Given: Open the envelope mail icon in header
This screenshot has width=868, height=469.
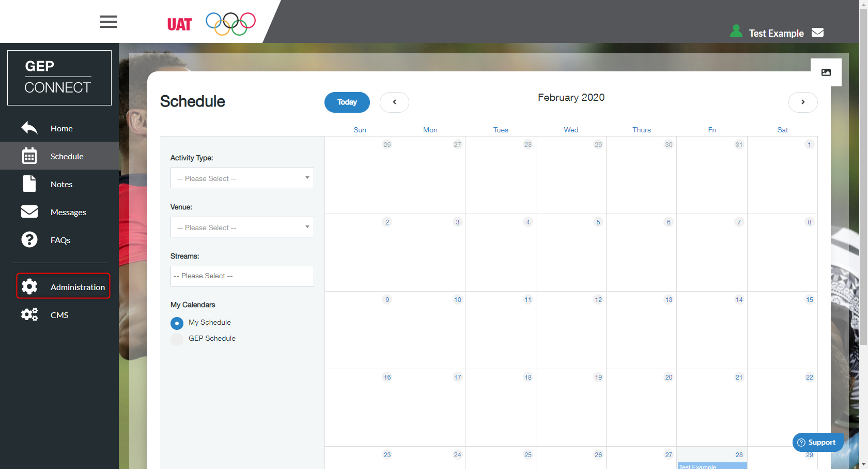Looking at the screenshot, I should click(x=817, y=33).
